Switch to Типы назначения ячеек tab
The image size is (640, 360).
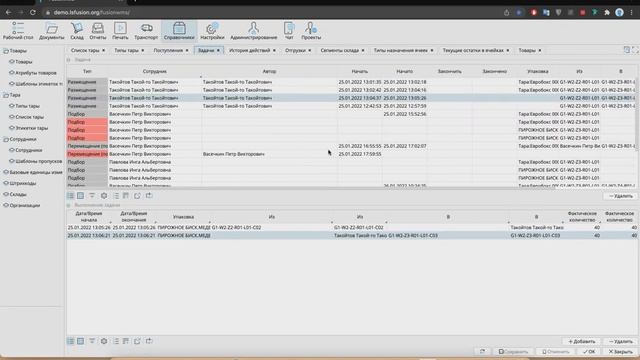(400, 50)
